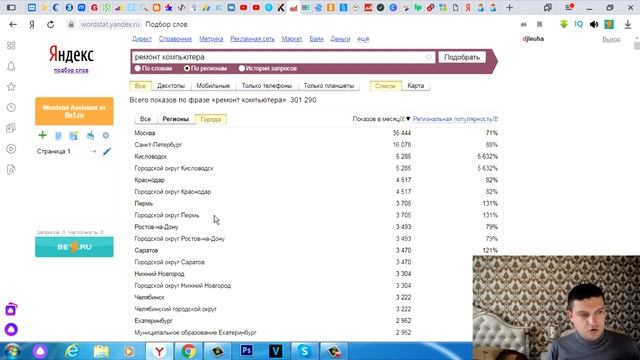Viewport: 640px width, 360px height.
Task: Click the Санкт-Петербург row text
Action: [158, 144]
